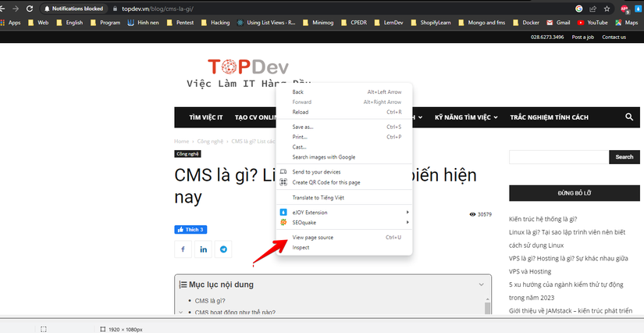
Task: Select Search images with Google
Action: click(343, 157)
